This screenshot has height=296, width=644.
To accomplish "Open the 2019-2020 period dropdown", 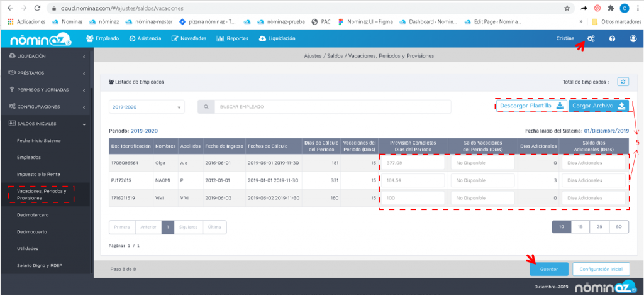I will point(147,107).
